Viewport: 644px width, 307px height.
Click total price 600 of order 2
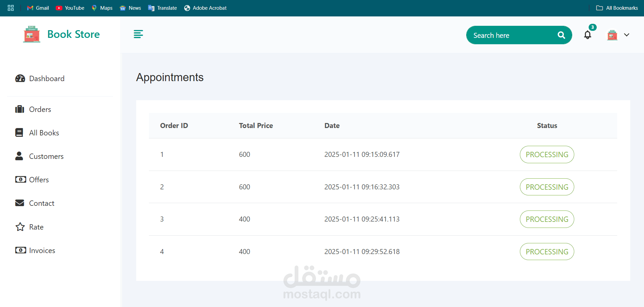tap(245, 187)
